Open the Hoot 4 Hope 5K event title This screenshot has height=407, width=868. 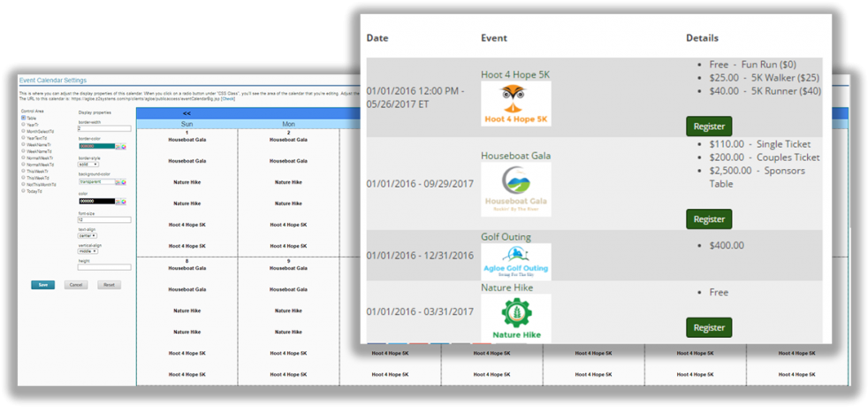coord(515,74)
